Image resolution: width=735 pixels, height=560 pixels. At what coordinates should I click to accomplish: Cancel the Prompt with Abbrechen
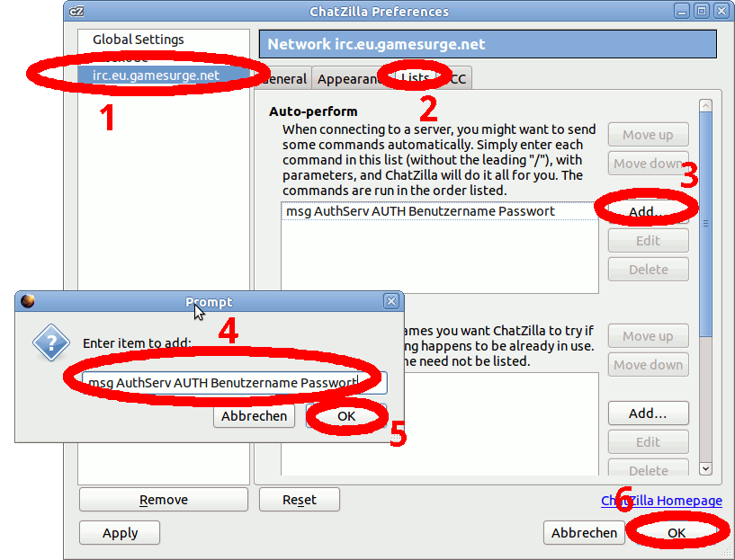[254, 416]
